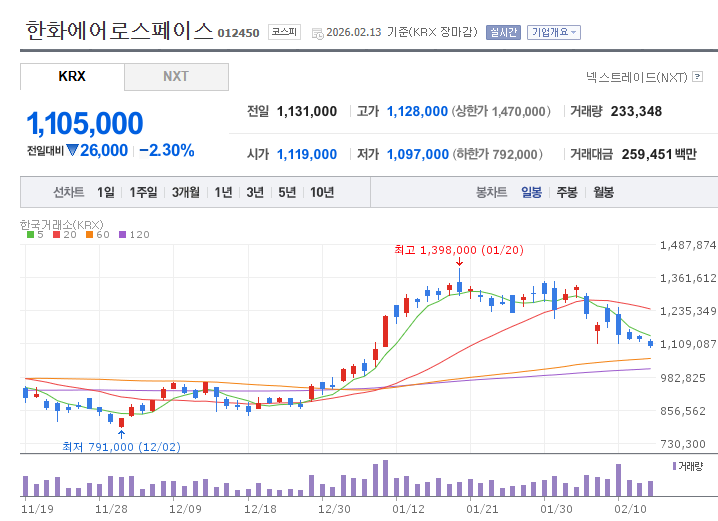Screen dimensions: 718x521
Task: Select the 5년 line chart period
Action: [x=287, y=192]
